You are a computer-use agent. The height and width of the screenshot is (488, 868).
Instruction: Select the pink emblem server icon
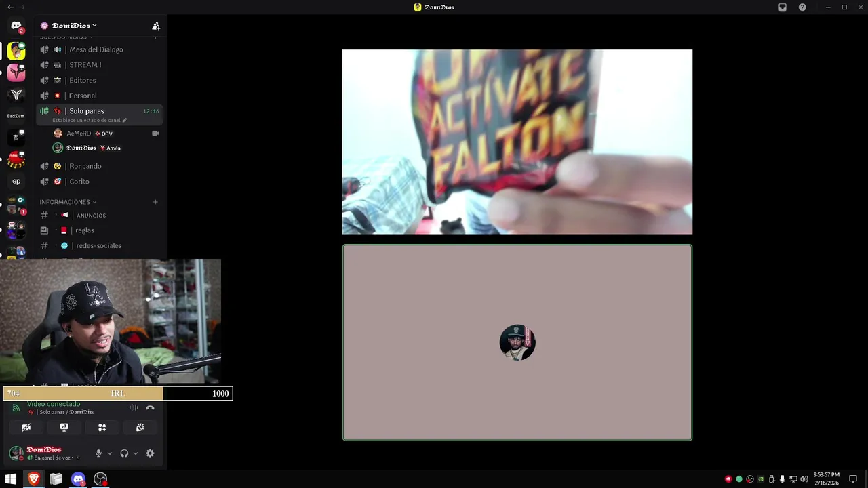pos(16,73)
